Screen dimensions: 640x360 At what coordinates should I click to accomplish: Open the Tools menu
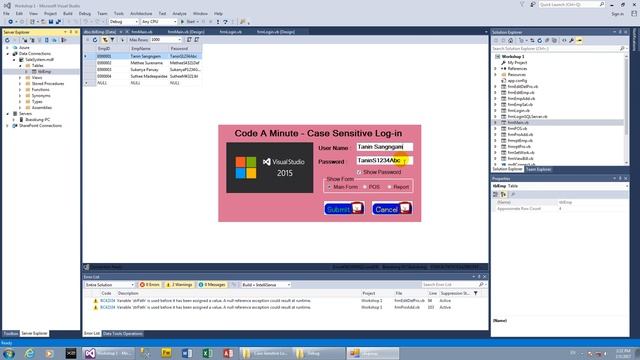tap(119, 13)
